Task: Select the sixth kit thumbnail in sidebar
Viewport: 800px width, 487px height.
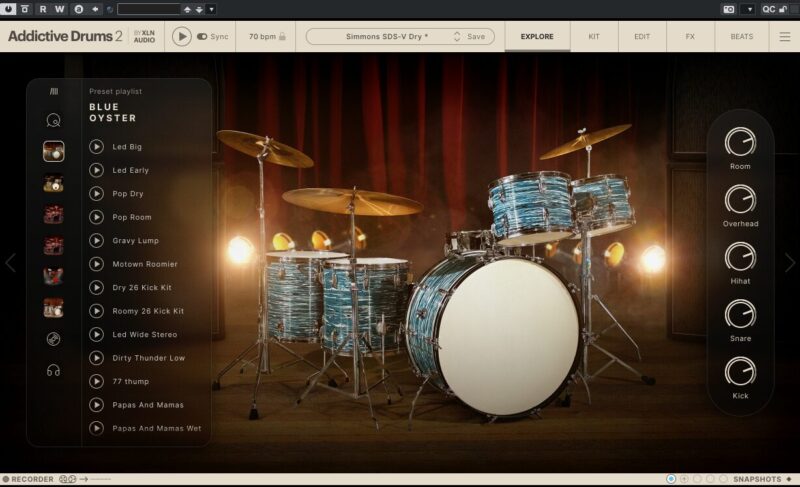Action: pyautogui.click(x=54, y=308)
